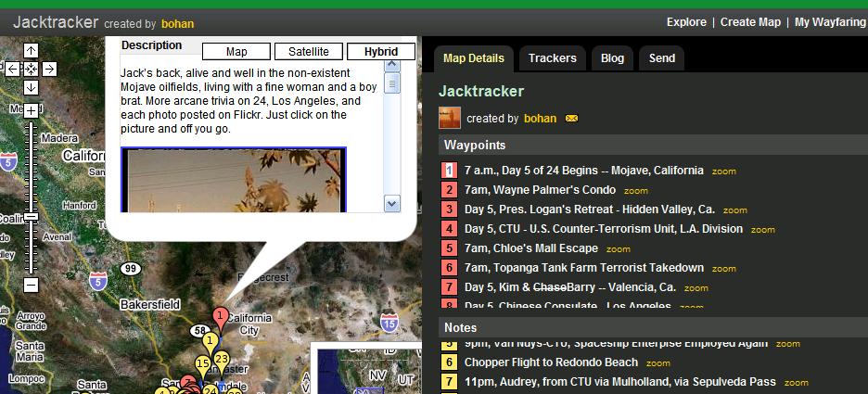The height and width of the screenshot is (394, 868).
Task: Select 'Day 5, CTU - U.S. Counter-Terrorism Unit' text
Action: (604, 229)
